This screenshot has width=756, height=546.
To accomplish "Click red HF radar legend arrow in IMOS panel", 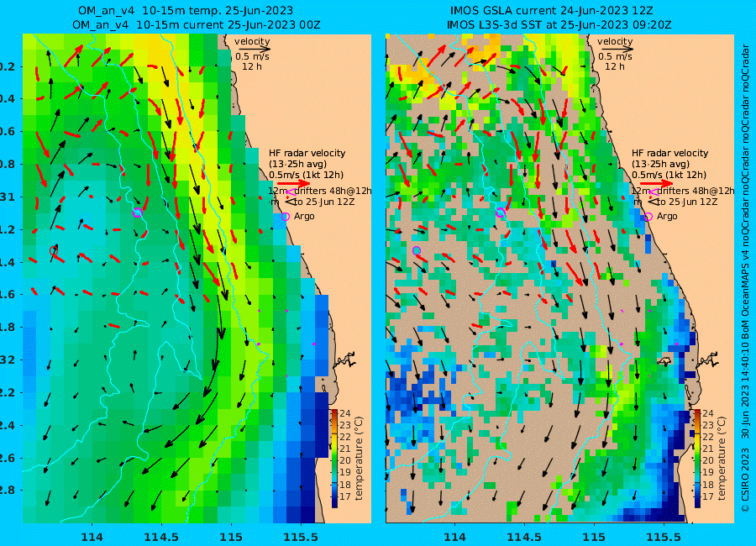I will (657, 183).
